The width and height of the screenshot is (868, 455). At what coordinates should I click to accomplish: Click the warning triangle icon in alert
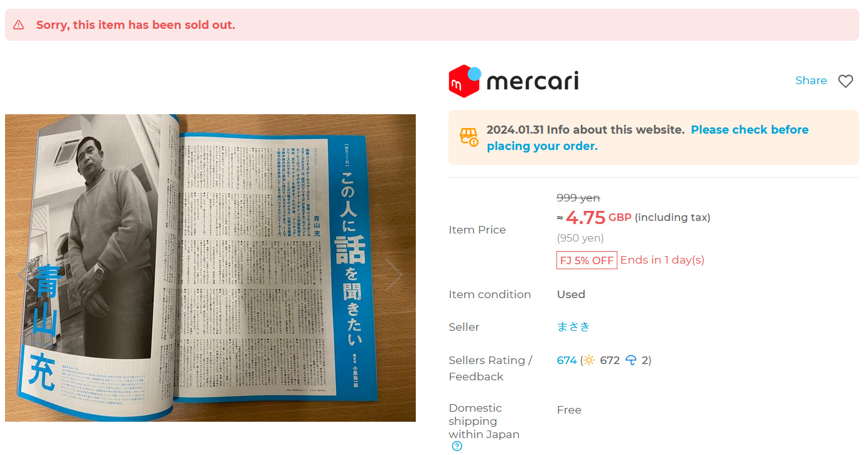coord(19,25)
